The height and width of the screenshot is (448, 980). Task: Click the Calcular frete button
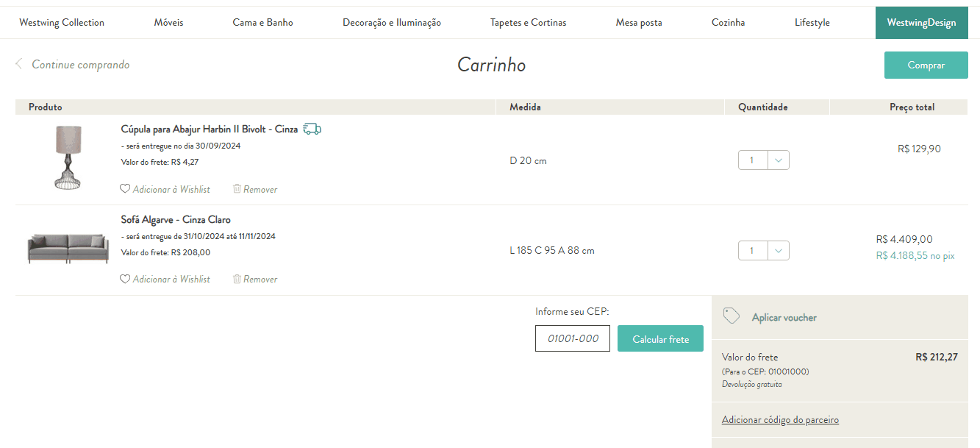pos(661,339)
